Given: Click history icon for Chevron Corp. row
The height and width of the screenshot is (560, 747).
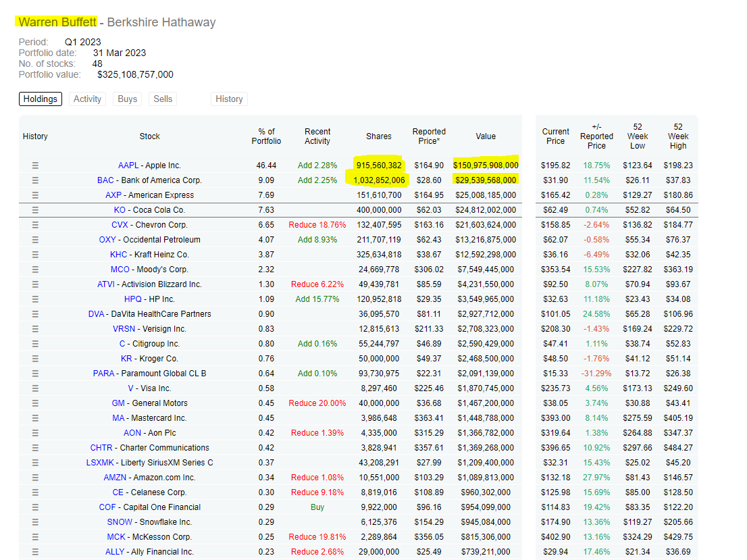Looking at the screenshot, I should pos(35,225).
